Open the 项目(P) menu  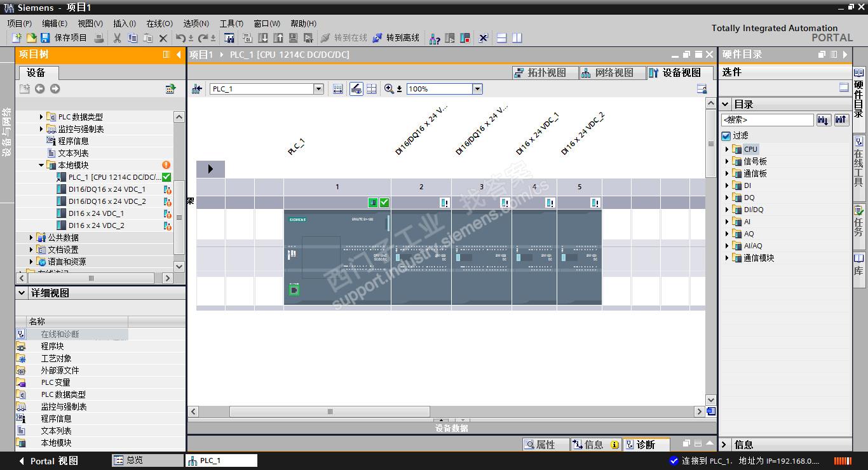coord(20,23)
